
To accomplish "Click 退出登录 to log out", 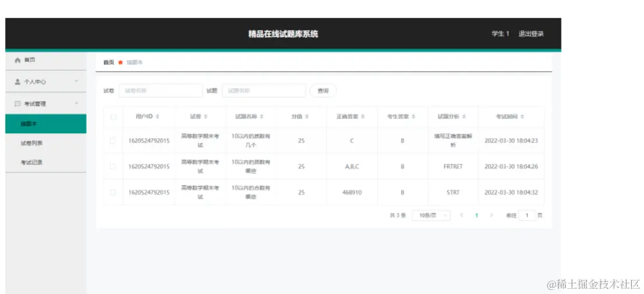I will (531, 34).
